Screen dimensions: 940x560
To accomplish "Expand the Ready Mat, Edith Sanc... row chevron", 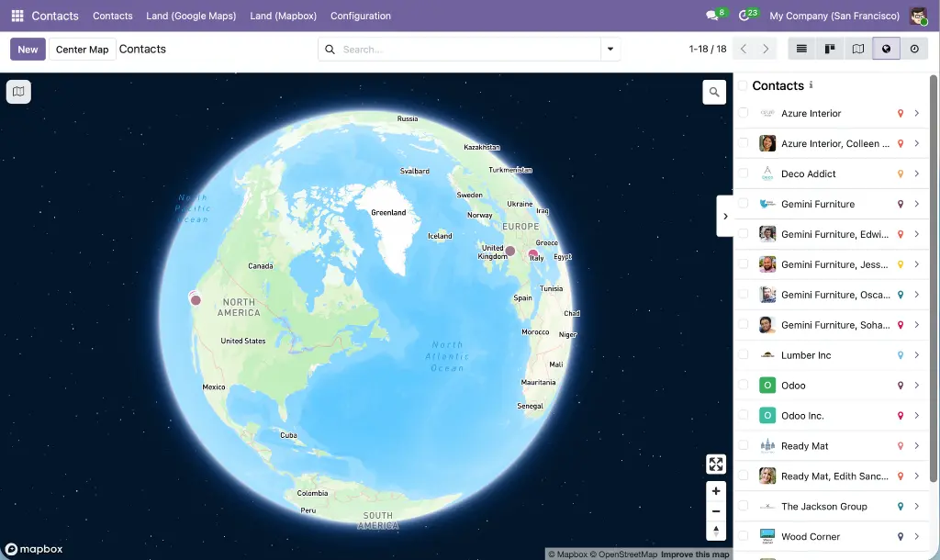I will pos(917,476).
